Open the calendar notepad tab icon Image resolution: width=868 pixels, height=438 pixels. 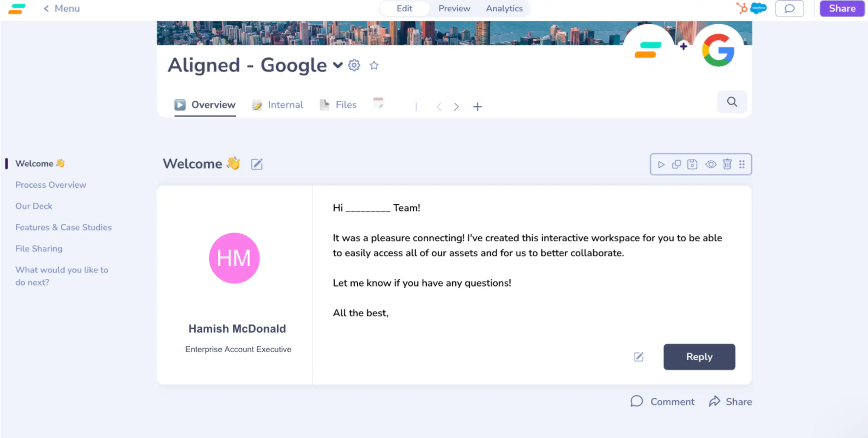pos(378,103)
